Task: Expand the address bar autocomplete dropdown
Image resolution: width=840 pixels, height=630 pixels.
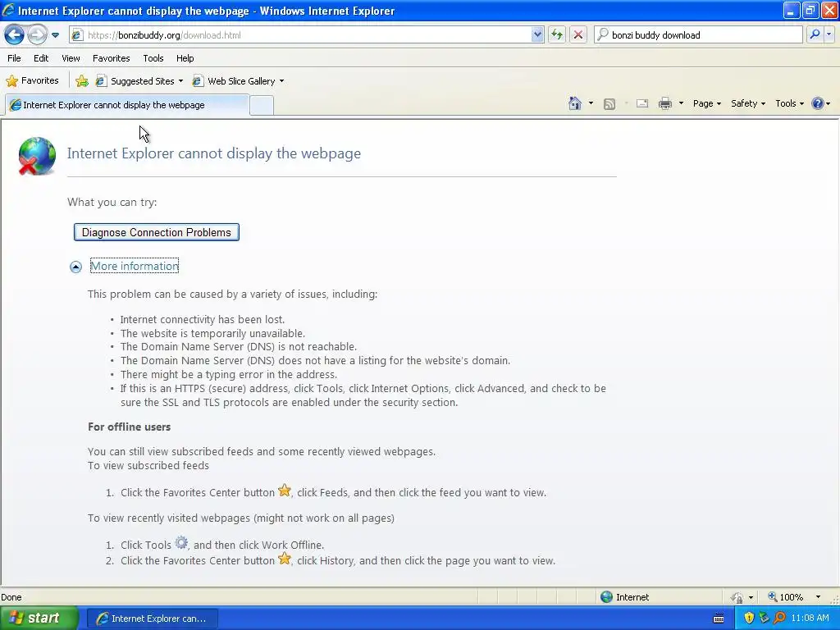Action: point(537,34)
